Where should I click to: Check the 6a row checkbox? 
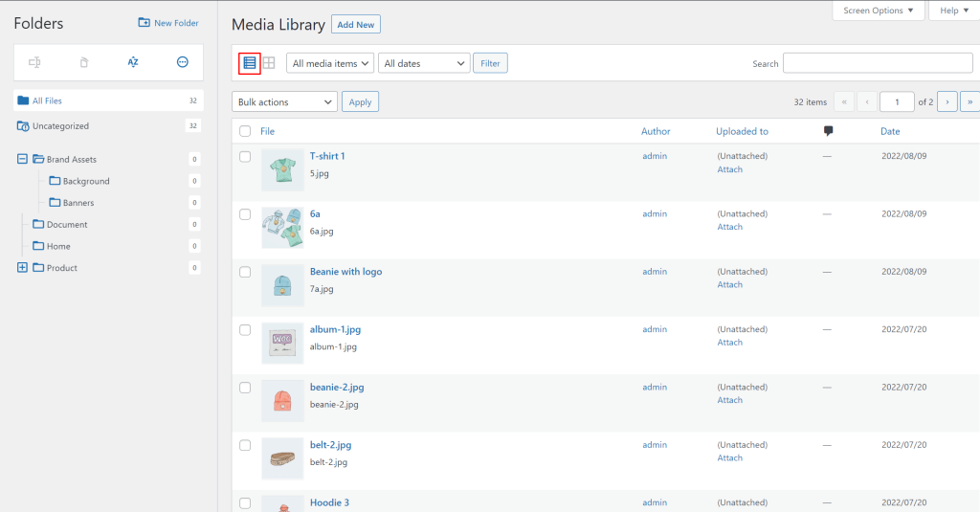coord(245,214)
